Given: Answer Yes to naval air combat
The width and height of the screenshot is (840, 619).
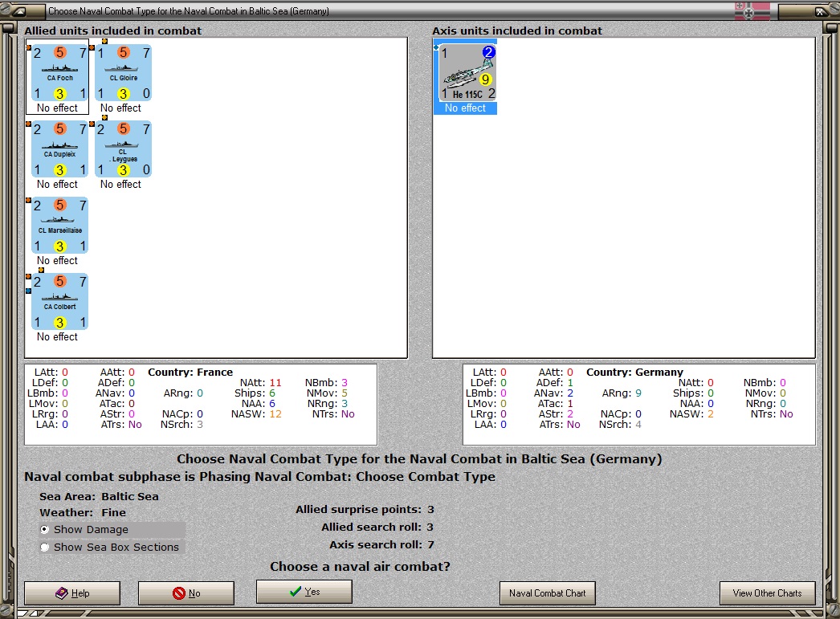Looking at the screenshot, I should (x=304, y=591).
